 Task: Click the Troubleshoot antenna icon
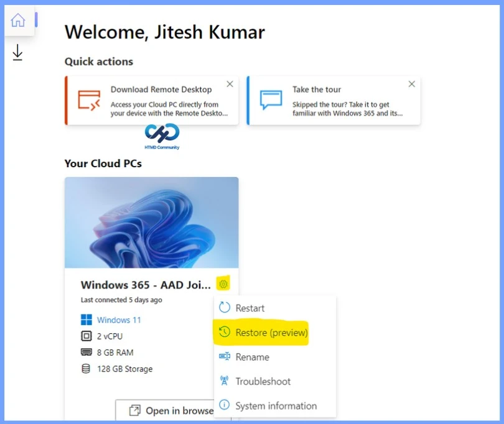(x=225, y=380)
